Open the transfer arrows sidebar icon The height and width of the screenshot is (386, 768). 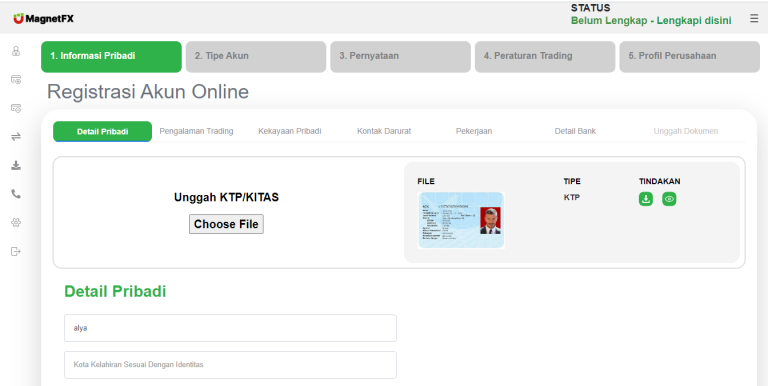point(16,137)
